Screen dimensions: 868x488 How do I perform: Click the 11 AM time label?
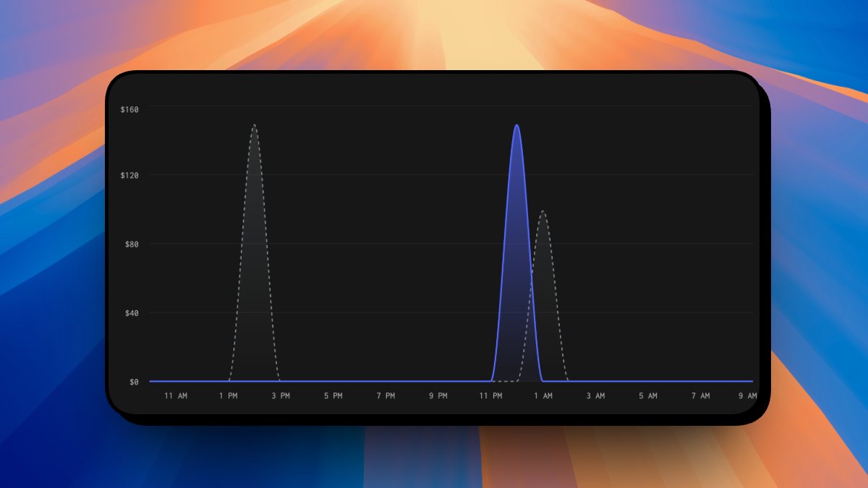[176, 395]
